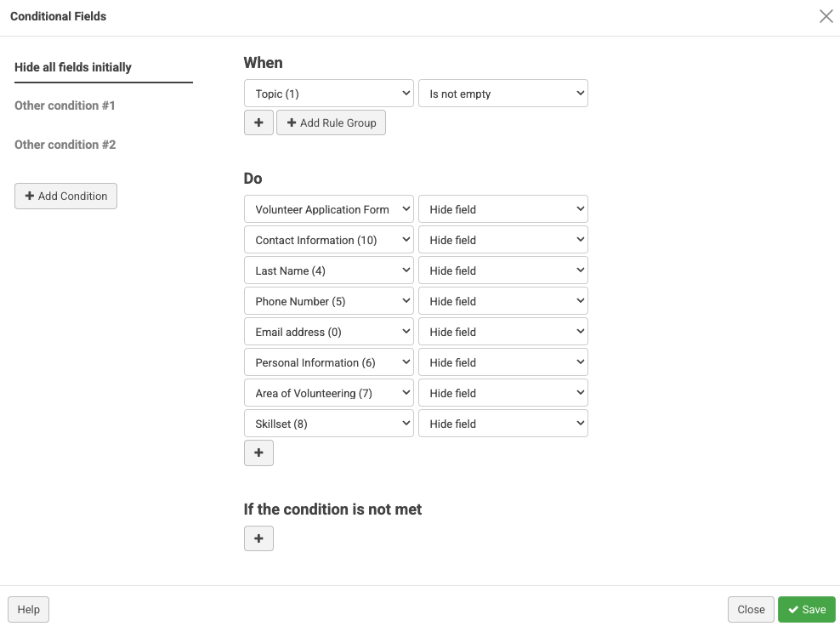The width and height of the screenshot is (840, 632).
Task: Close the Conditional Fields dialog with the X icon
Action: coord(826,16)
